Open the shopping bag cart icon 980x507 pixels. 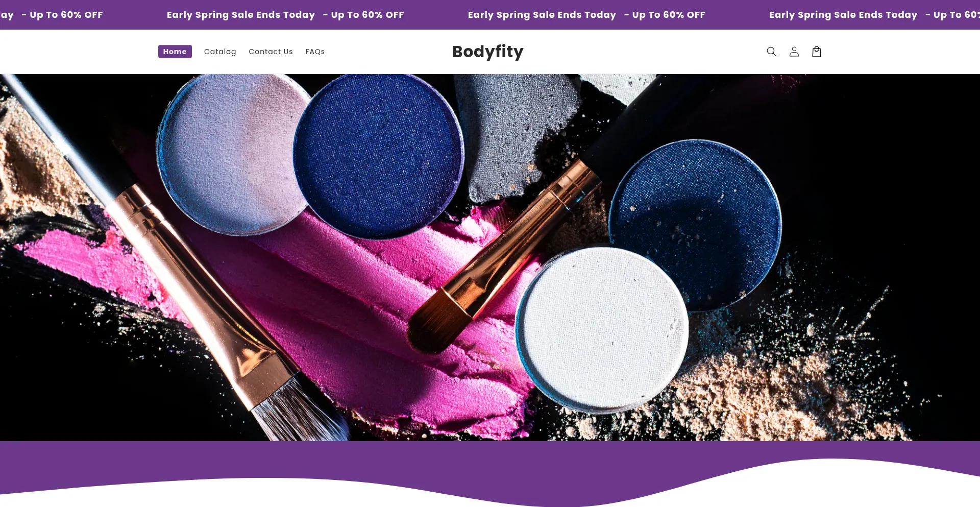point(816,52)
